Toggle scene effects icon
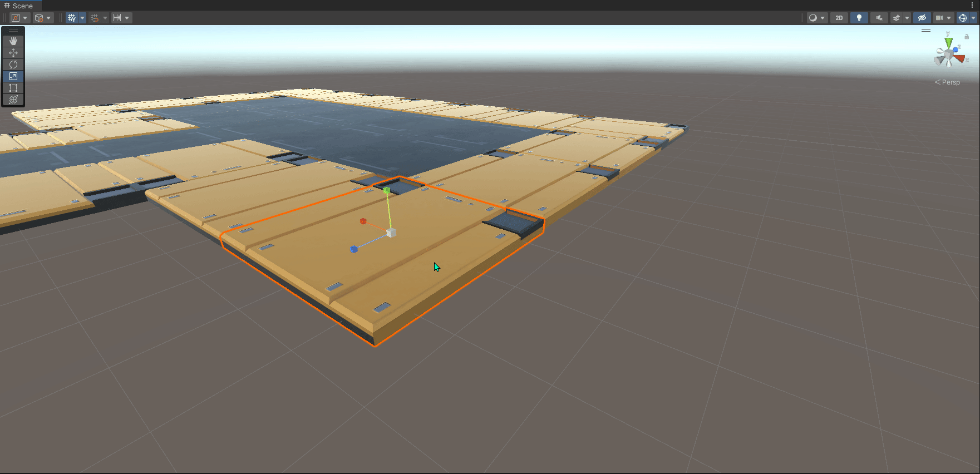The image size is (980, 474). (897, 18)
